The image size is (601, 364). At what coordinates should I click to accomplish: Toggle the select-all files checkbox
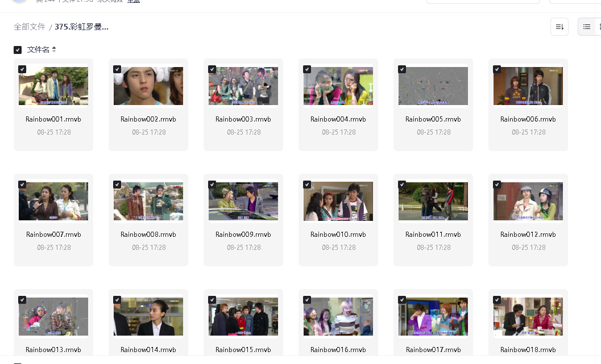[x=18, y=50]
